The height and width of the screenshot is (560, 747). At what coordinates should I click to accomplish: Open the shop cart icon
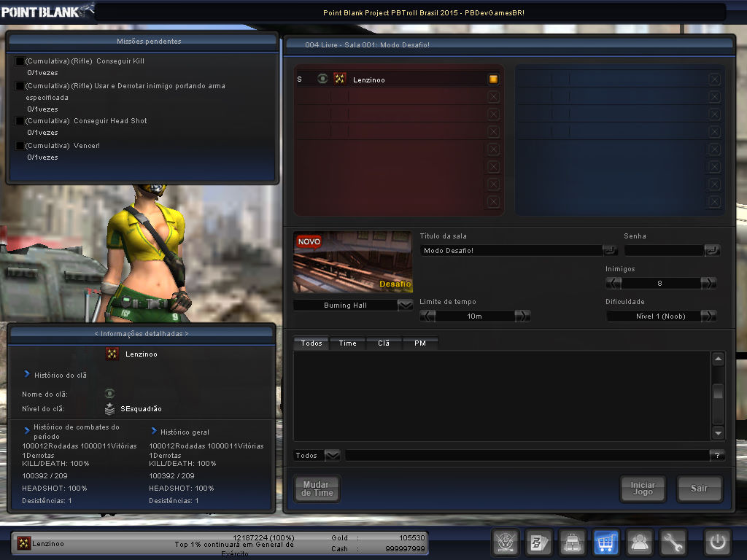point(605,542)
